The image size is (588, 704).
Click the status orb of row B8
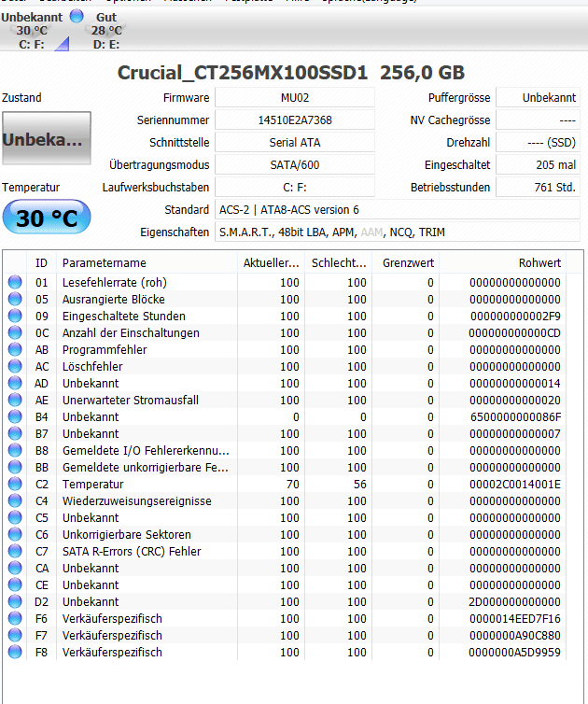[x=15, y=450]
